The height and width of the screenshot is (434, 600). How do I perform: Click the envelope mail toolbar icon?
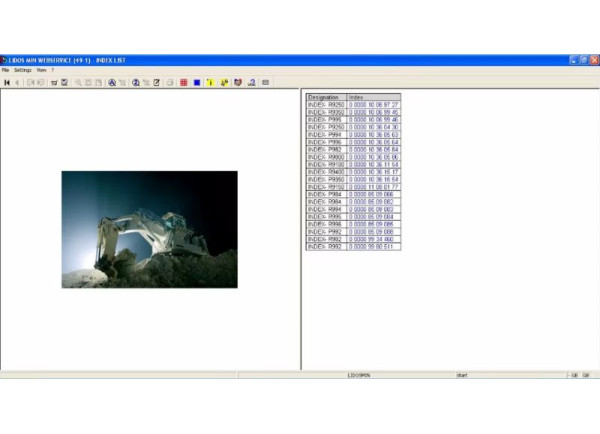click(265, 82)
